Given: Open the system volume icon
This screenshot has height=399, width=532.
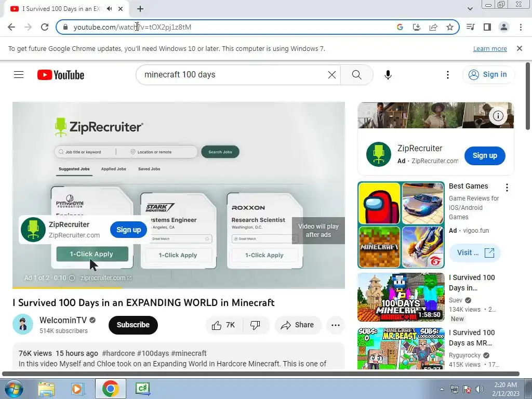Looking at the screenshot, I should coord(480,389).
